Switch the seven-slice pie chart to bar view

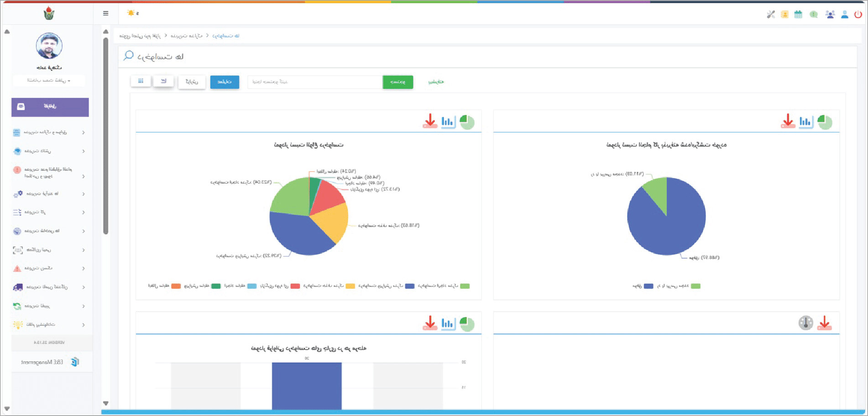click(448, 122)
